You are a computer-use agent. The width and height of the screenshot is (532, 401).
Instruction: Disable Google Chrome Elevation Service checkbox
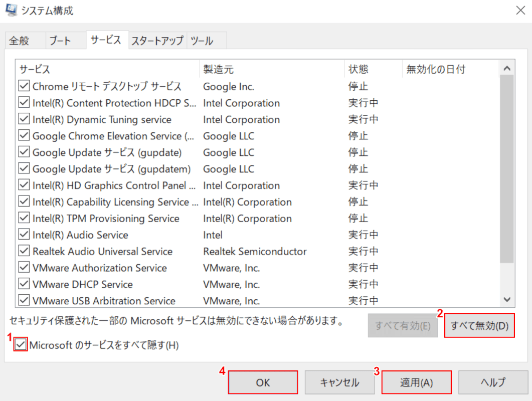click(x=24, y=135)
